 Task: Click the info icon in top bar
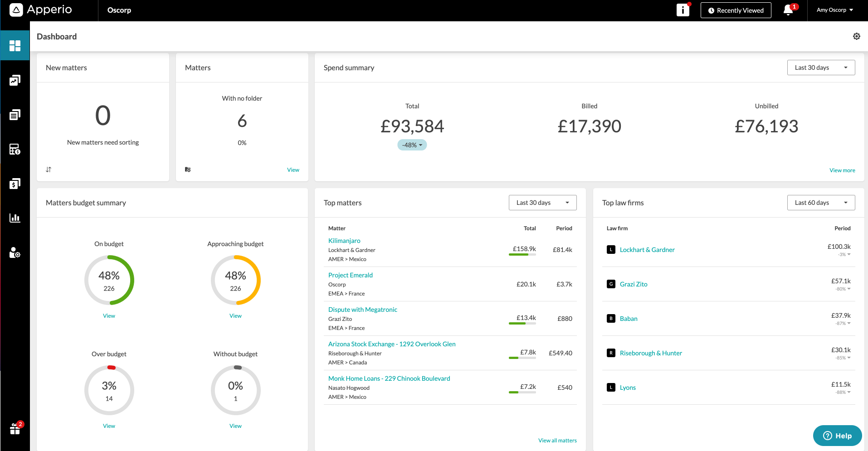click(683, 10)
